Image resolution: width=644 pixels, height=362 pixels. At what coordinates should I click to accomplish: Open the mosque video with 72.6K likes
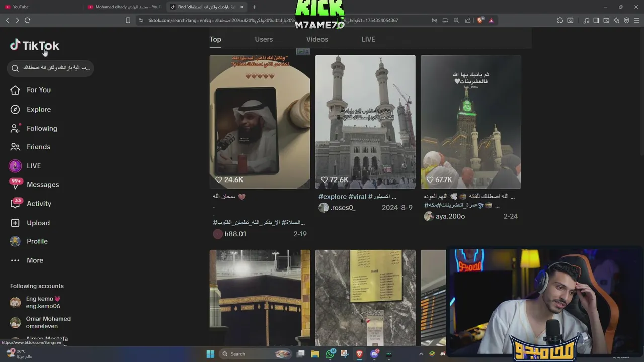point(365,122)
